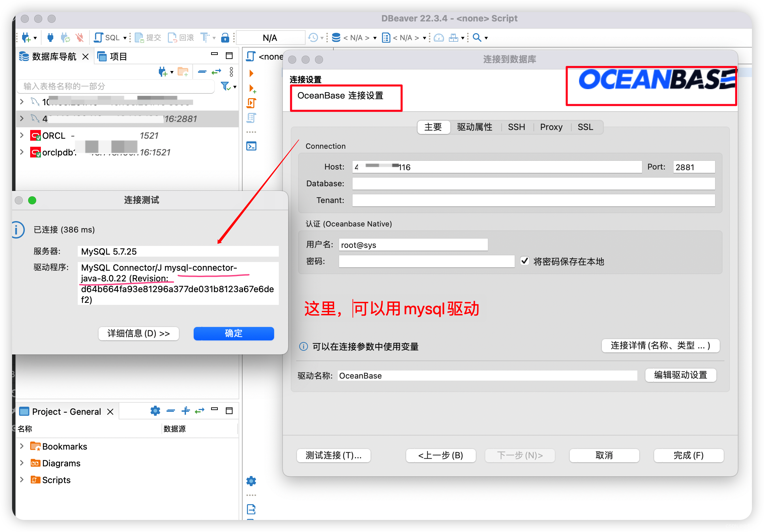Select the SSH tab
This screenshot has width=764, height=532.
coord(516,127)
